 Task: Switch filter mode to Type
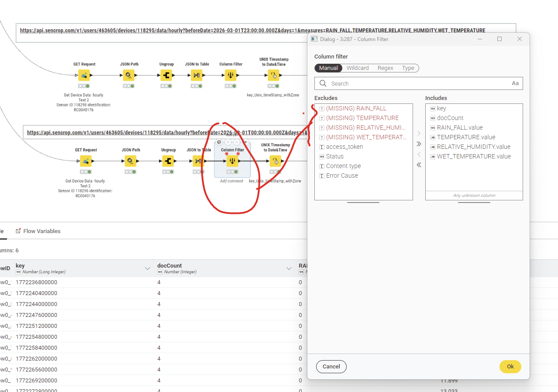(408, 68)
